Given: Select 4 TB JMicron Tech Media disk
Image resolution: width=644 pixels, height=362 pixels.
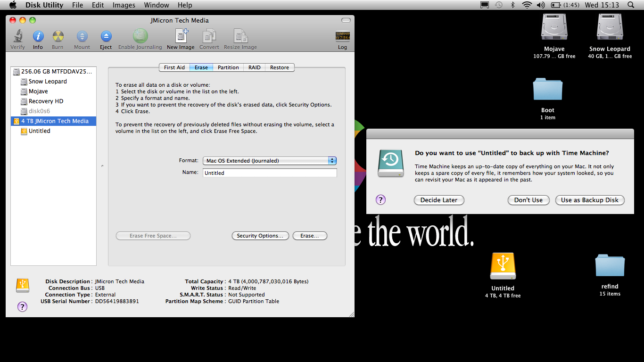Looking at the screenshot, I should coord(53,121).
